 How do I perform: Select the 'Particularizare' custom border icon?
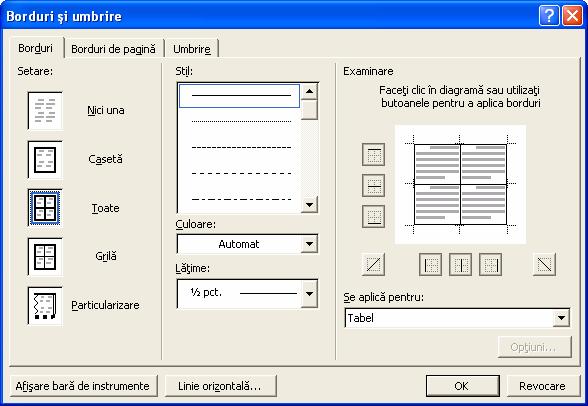[45, 306]
